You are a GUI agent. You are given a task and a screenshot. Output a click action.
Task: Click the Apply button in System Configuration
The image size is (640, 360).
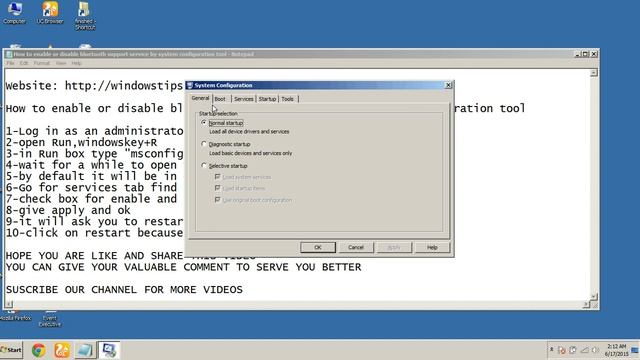click(394, 247)
